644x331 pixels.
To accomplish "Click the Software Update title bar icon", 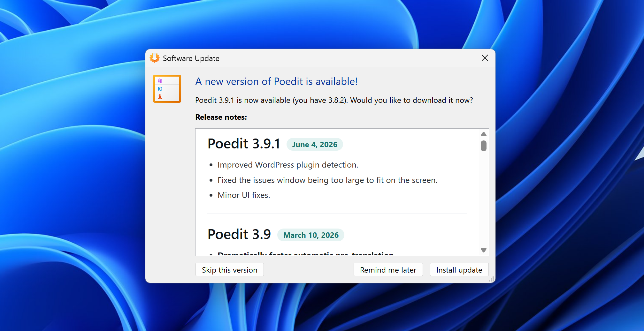I will (x=155, y=58).
